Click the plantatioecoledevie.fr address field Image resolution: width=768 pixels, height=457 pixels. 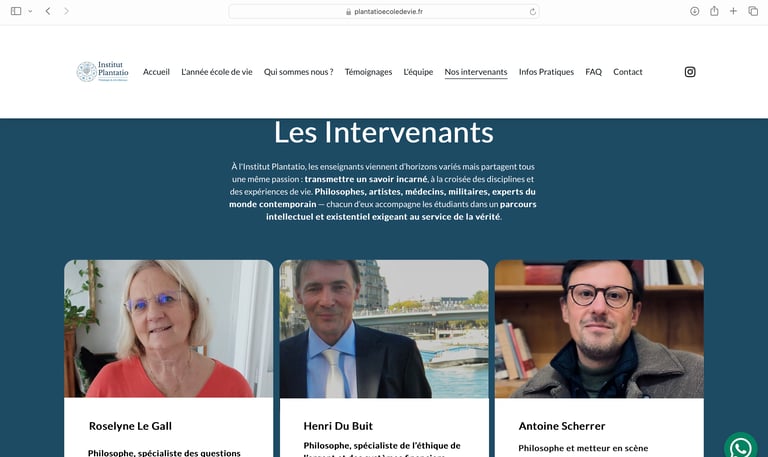(384, 12)
